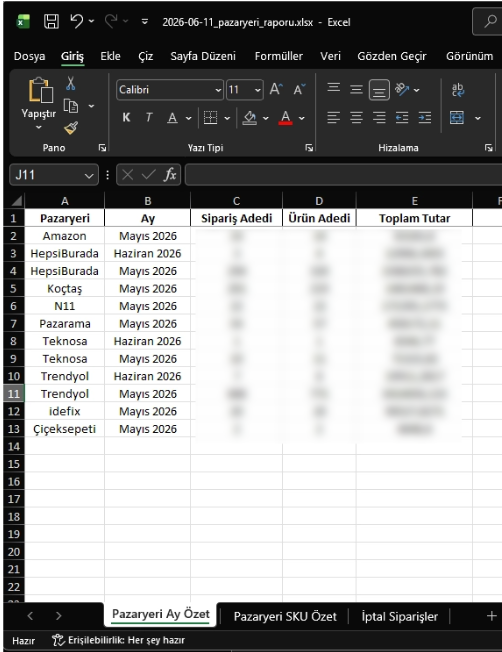Select the Giriş ribbon tab
Image resolution: width=502 pixels, height=652 pixels.
(72, 56)
